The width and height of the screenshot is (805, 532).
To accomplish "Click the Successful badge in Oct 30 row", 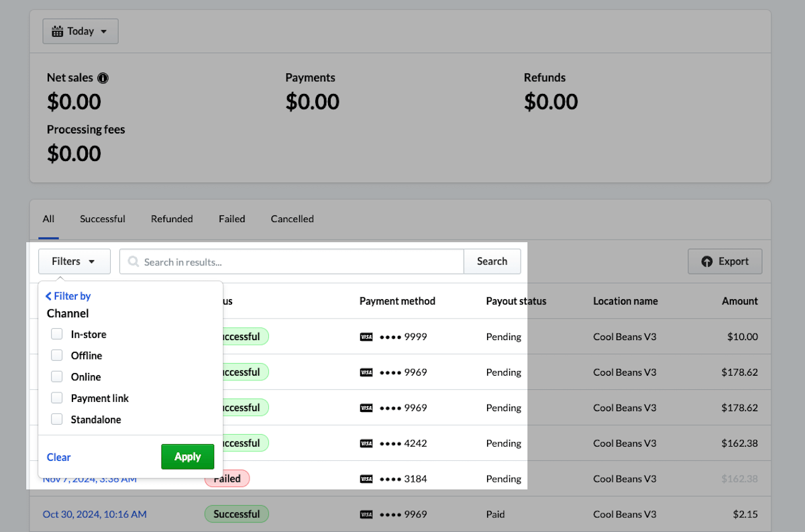I will click(237, 515).
